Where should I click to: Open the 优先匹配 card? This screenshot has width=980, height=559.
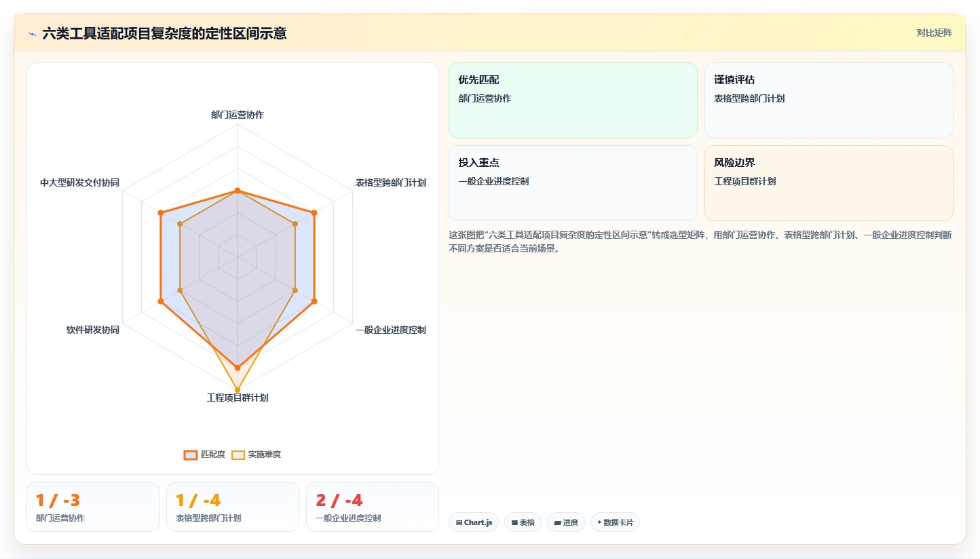573,100
